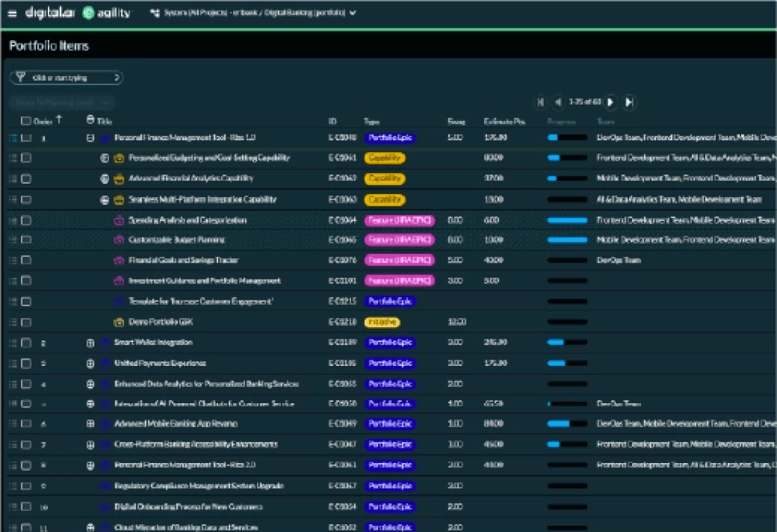The width and height of the screenshot is (777, 532).
Task: Expand the Smart Wallet Integration row
Action: [90, 343]
